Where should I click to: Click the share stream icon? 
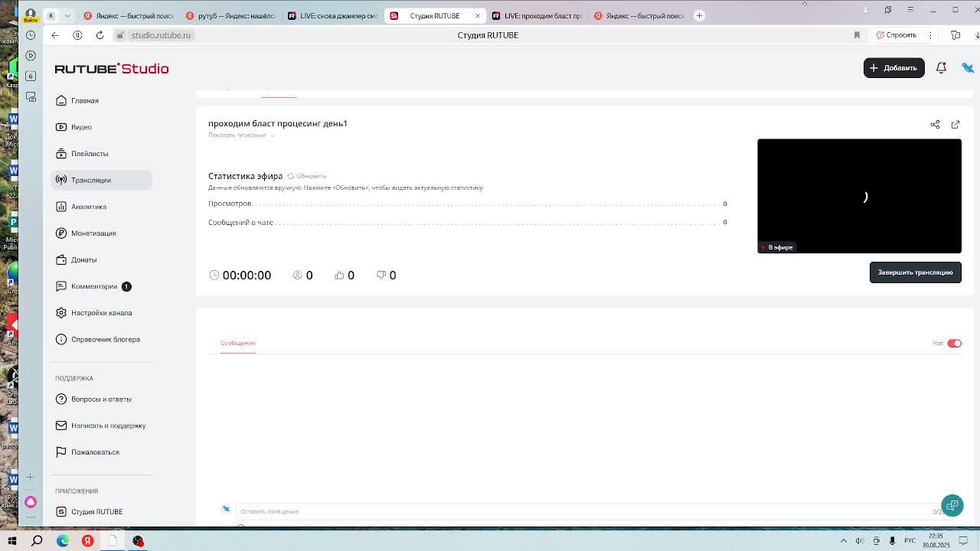pyautogui.click(x=935, y=124)
